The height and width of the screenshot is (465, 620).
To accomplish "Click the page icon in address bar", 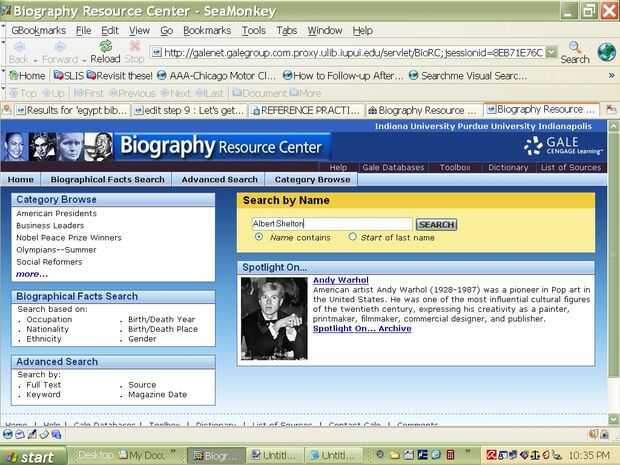I will [157, 52].
